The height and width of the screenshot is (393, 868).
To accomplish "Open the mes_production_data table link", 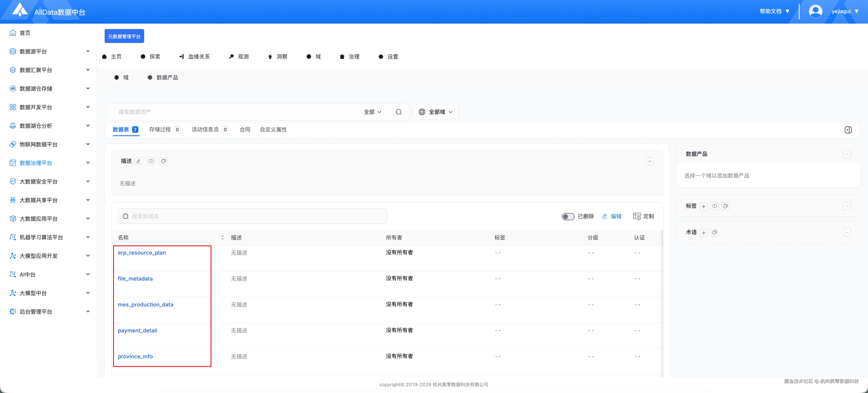I will (146, 305).
